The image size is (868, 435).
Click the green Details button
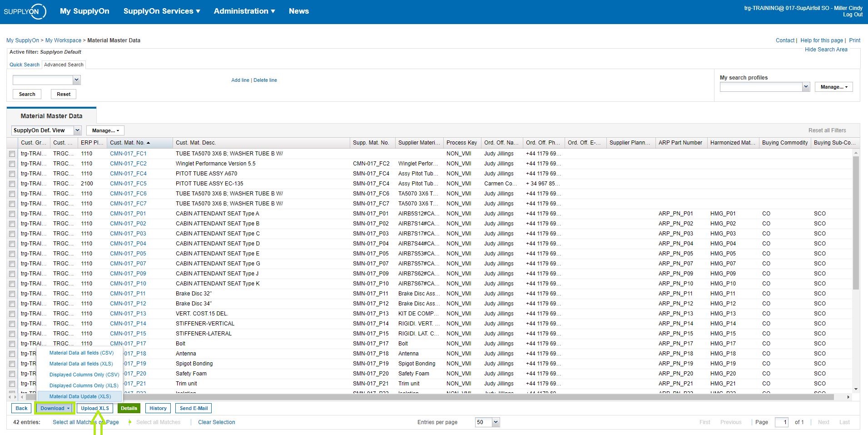129,408
